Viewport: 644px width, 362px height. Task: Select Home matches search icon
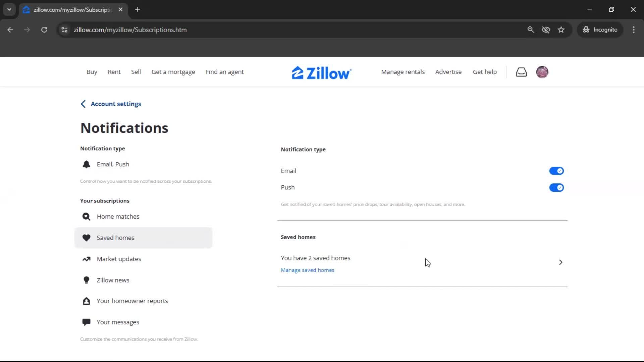pyautogui.click(x=86, y=217)
